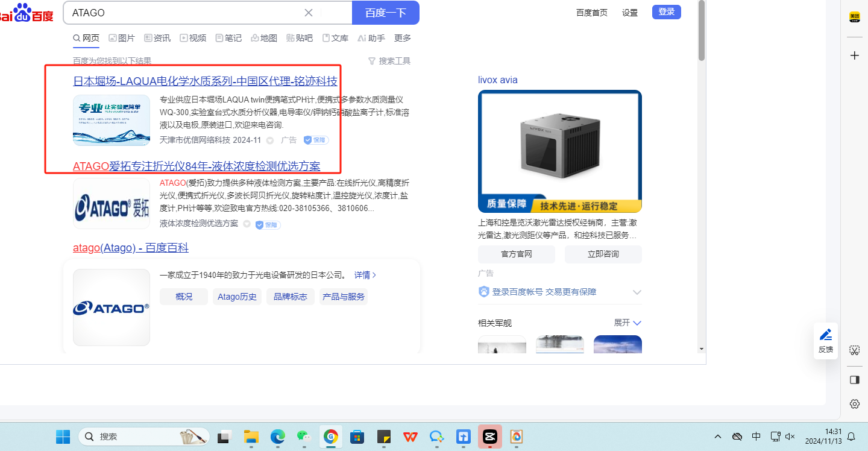Switch to the 贴吧 tab

pos(300,38)
